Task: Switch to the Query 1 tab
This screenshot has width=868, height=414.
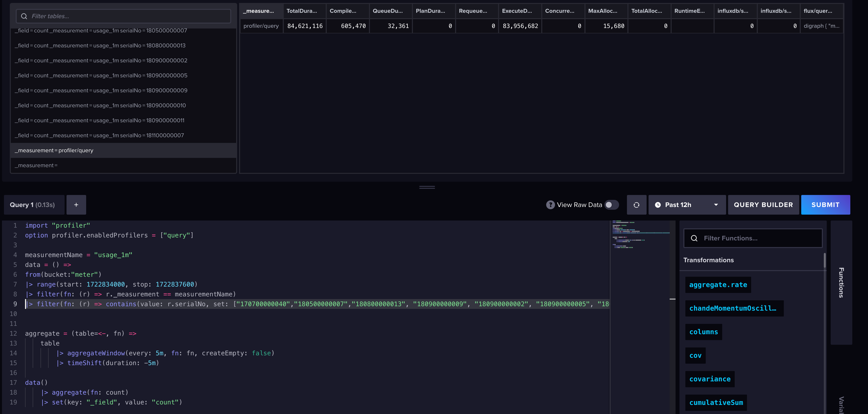Action: click(x=34, y=205)
